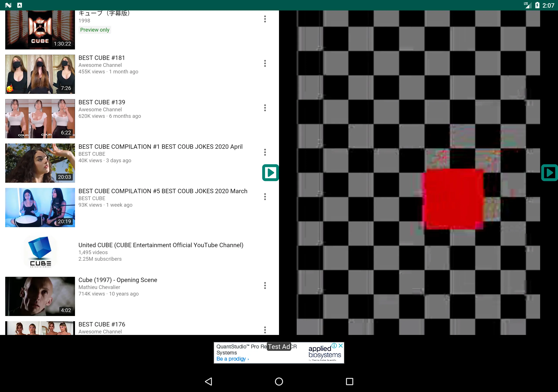Viewport: 558px width, 392px height.
Task: Open Android recent apps button
Action: point(349,381)
